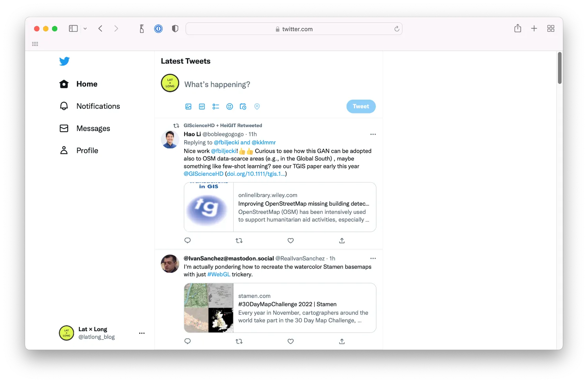
Task: Open the Notifications section
Action: [98, 106]
